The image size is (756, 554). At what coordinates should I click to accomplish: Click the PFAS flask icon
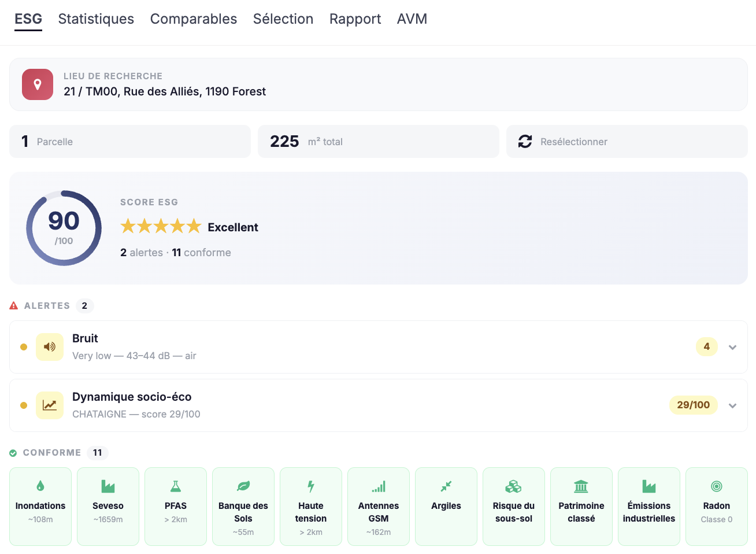[x=176, y=486]
